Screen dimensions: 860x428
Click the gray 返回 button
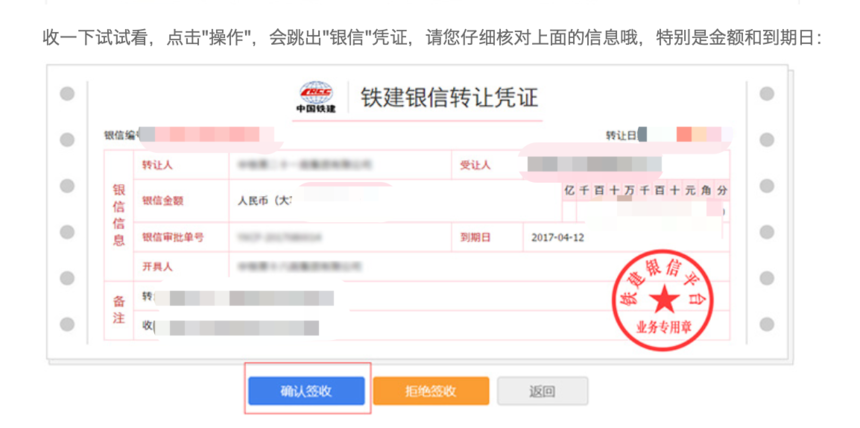point(542,391)
